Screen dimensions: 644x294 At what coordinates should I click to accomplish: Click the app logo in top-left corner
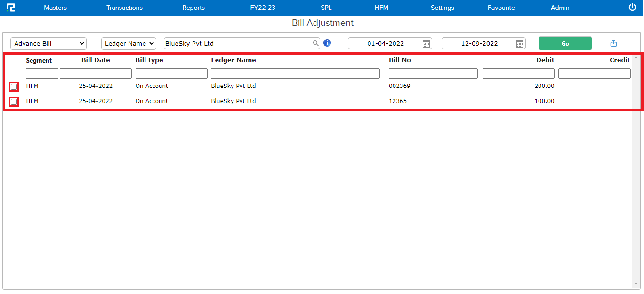(x=10, y=8)
